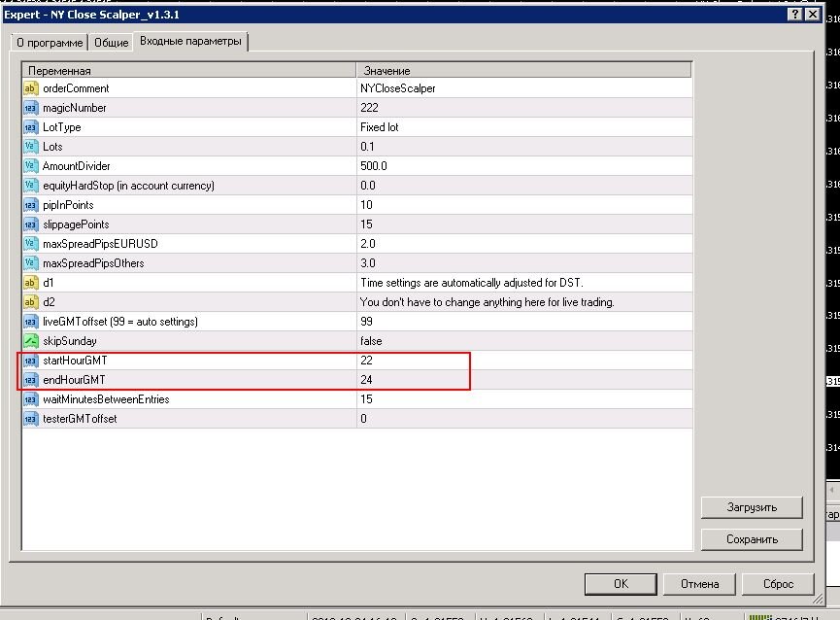Screen dimensions: 840x620
Task: Select the 'orderComment' variable name
Action: click(76, 88)
